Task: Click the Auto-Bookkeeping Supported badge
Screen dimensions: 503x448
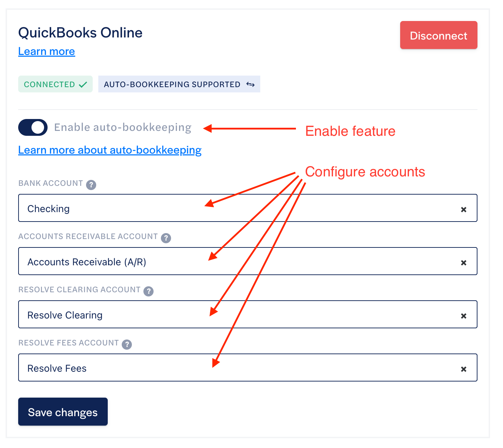Action: click(x=172, y=84)
